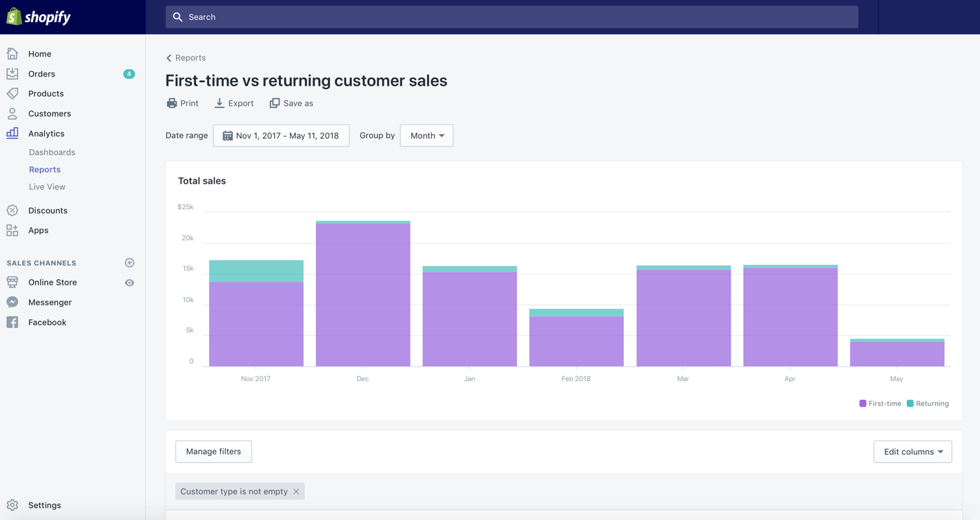Image resolution: width=980 pixels, height=520 pixels.
Task: Click the Total sales chart title
Action: coord(202,181)
